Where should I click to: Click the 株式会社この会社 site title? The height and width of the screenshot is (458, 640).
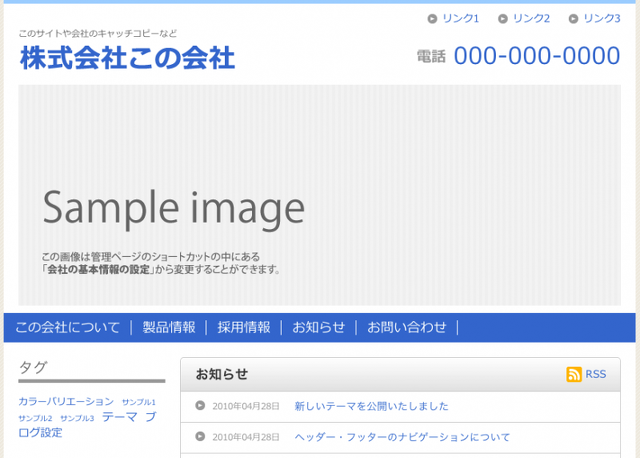(x=127, y=58)
